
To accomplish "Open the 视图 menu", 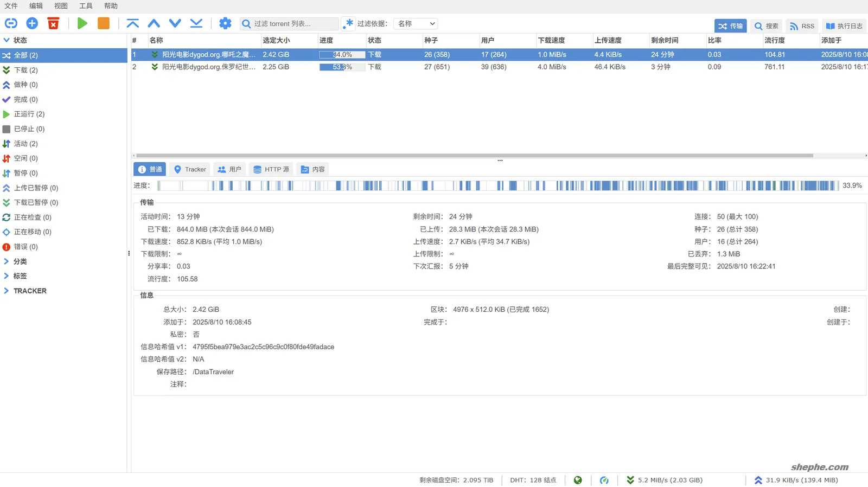I will pos(61,6).
